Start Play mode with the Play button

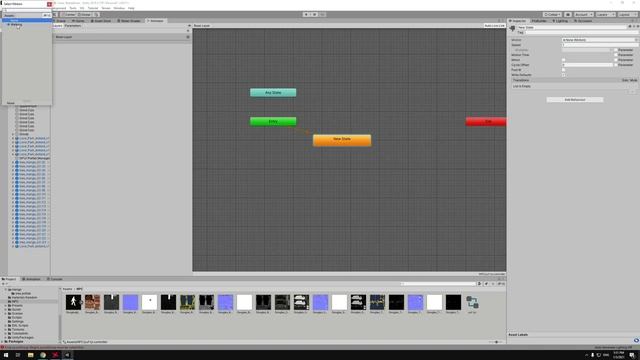306,15
